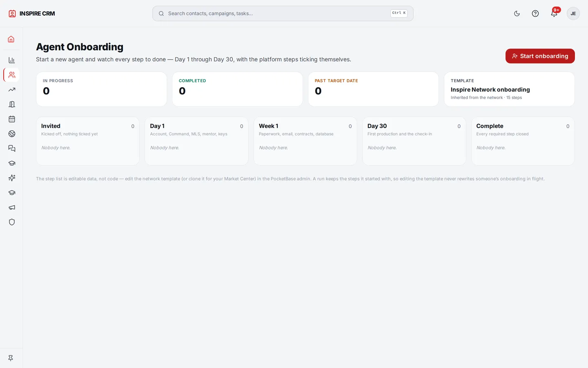Click the Inspire CRM logo
The image size is (588, 368).
32,13
